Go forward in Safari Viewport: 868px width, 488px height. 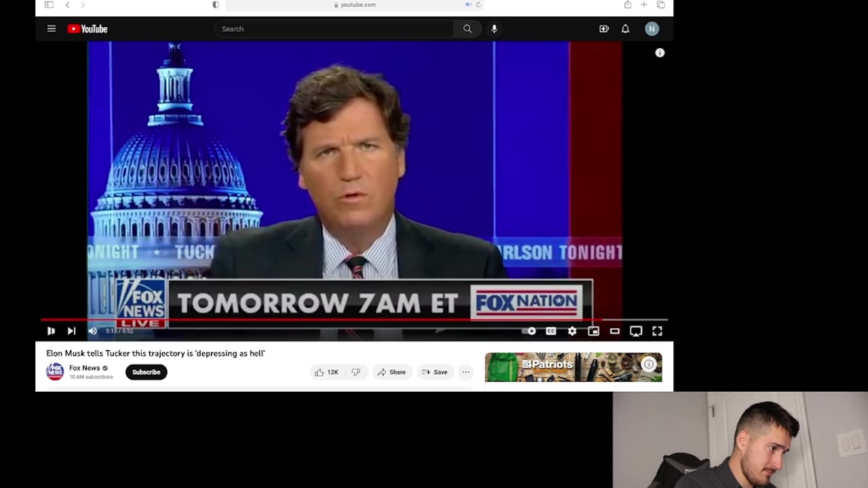(x=83, y=5)
